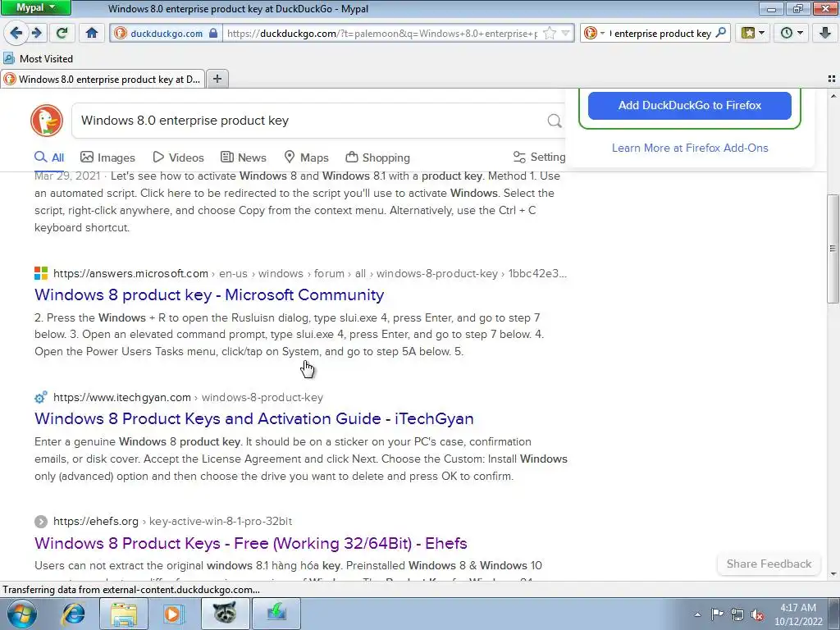Switch to the Videos results tab

click(178, 157)
